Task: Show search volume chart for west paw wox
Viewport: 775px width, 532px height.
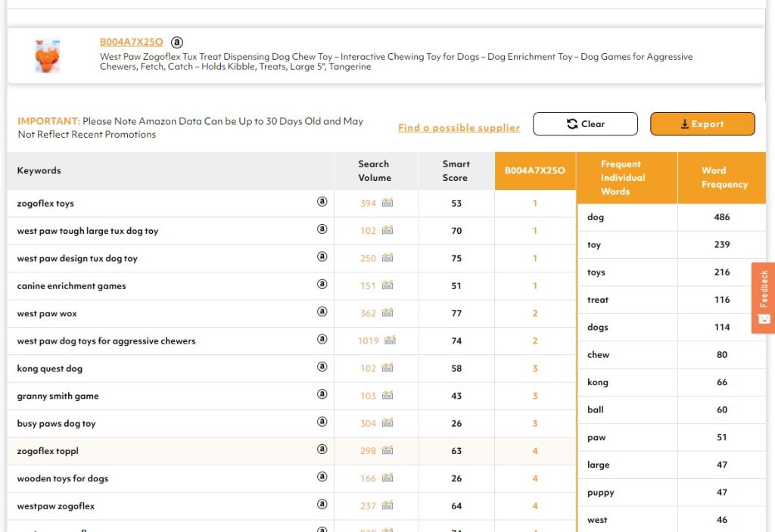Action: (x=387, y=313)
